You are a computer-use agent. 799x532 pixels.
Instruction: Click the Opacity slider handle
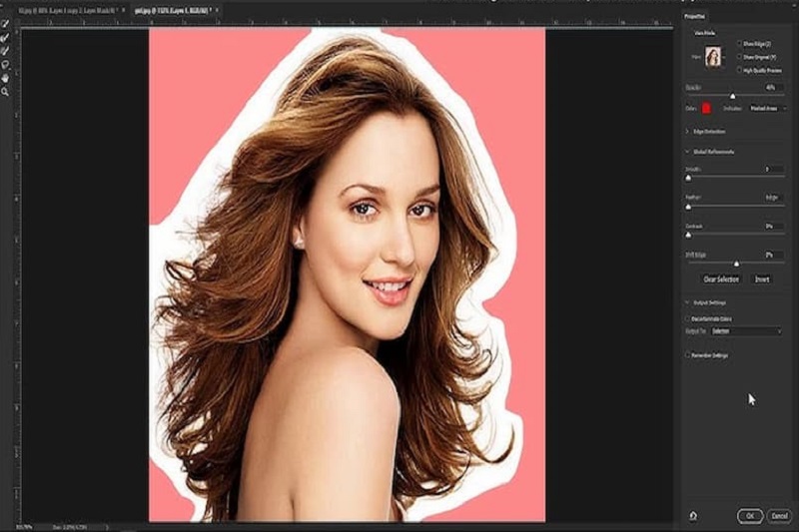pos(733,96)
